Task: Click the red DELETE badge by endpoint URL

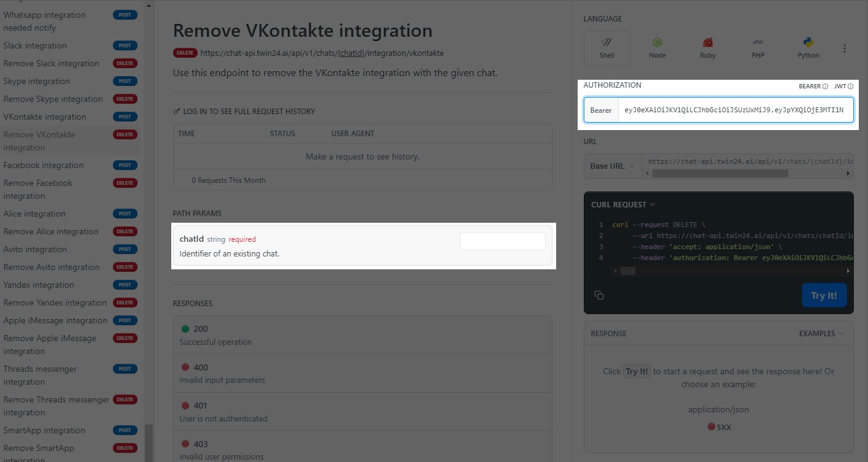Action: pyautogui.click(x=185, y=53)
